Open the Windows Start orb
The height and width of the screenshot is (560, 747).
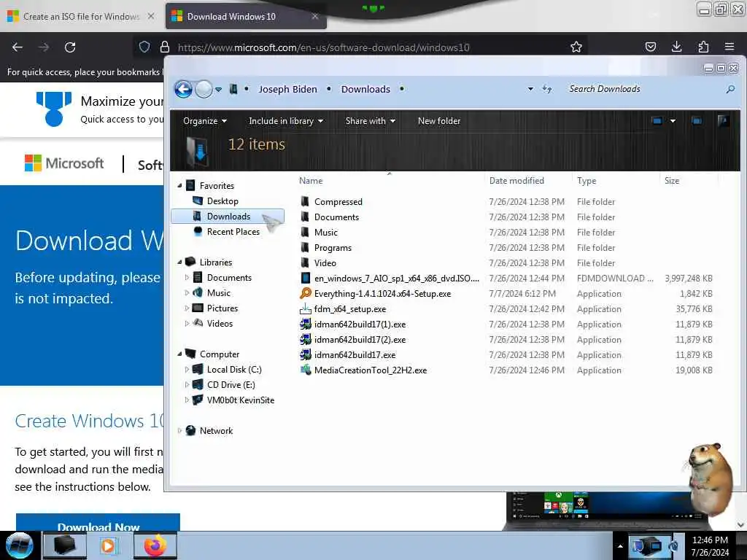click(20, 545)
